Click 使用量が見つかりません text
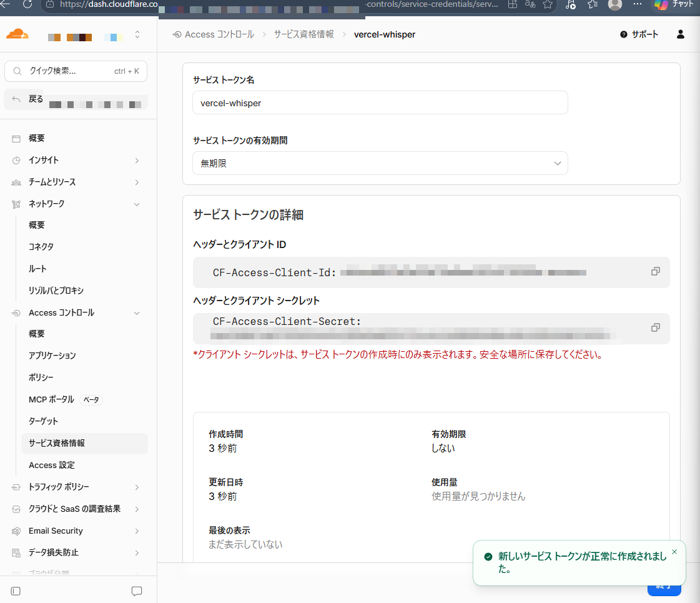The image size is (700, 603). click(478, 496)
